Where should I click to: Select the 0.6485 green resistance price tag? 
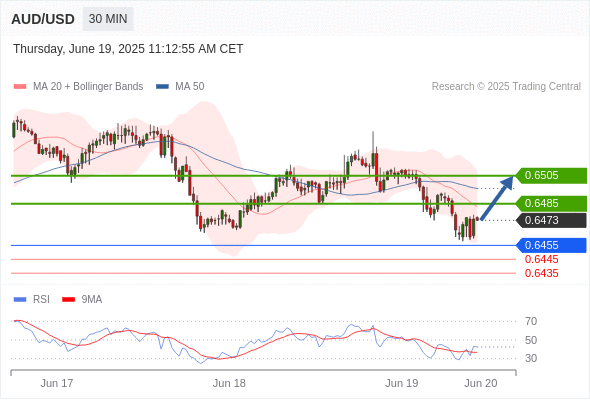tap(551, 204)
